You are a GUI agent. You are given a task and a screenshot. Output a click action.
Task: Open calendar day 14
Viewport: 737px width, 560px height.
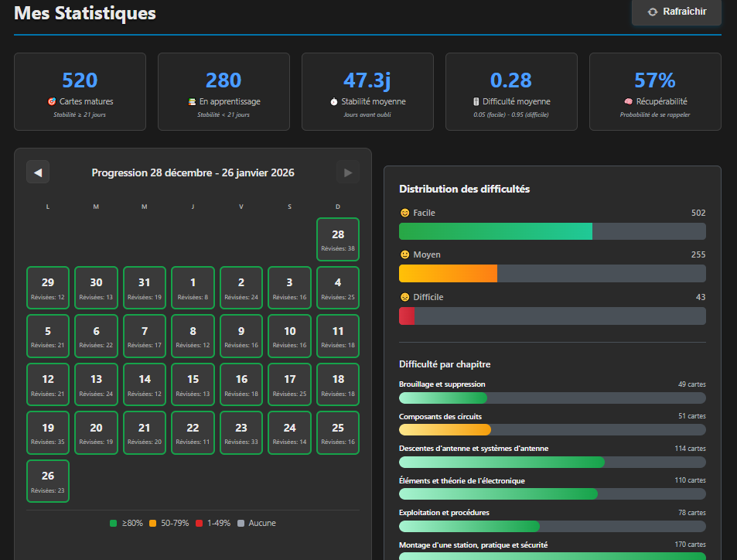click(x=145, y=384)
